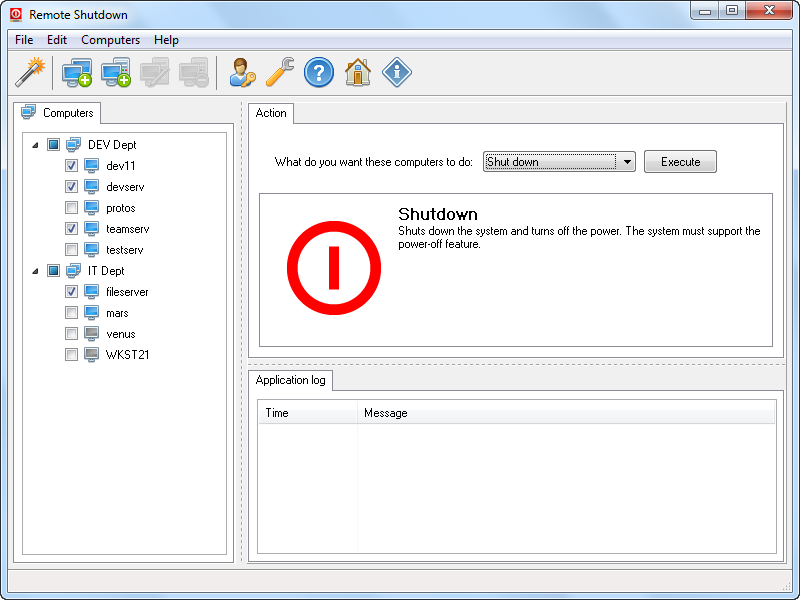Click the add icon with monitor and tower
The width and height of the screenshot is (800, 600).
116,72
